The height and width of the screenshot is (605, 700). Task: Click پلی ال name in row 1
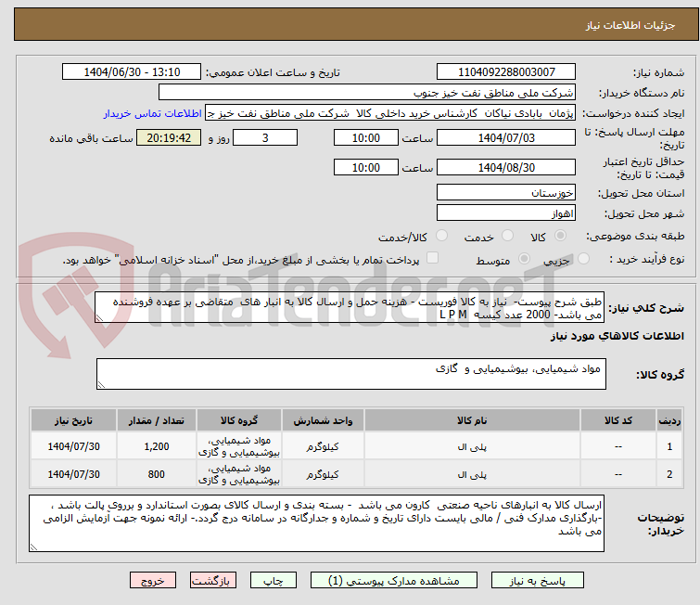pos(472,446)
